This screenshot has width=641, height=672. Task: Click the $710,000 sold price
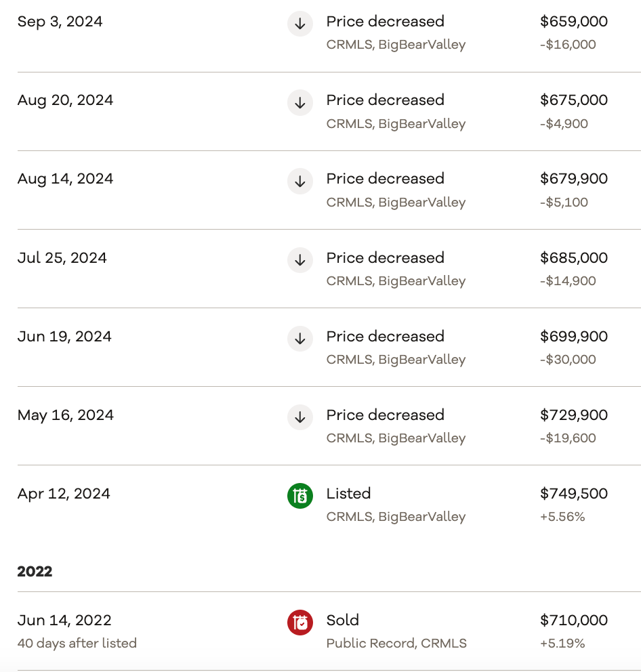tap(573, 620)
